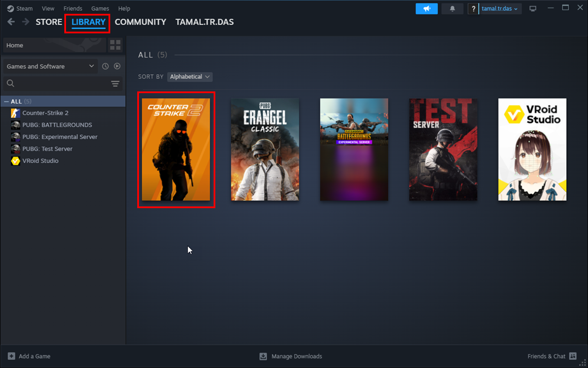
Task: Click the Home button in sidebar
Action: point(55,45)
